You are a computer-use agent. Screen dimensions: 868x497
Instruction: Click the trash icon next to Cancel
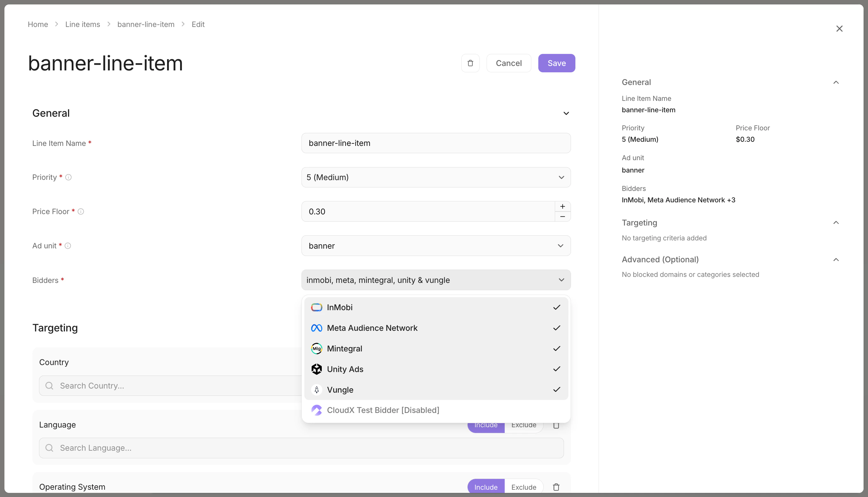pos(470,63)
